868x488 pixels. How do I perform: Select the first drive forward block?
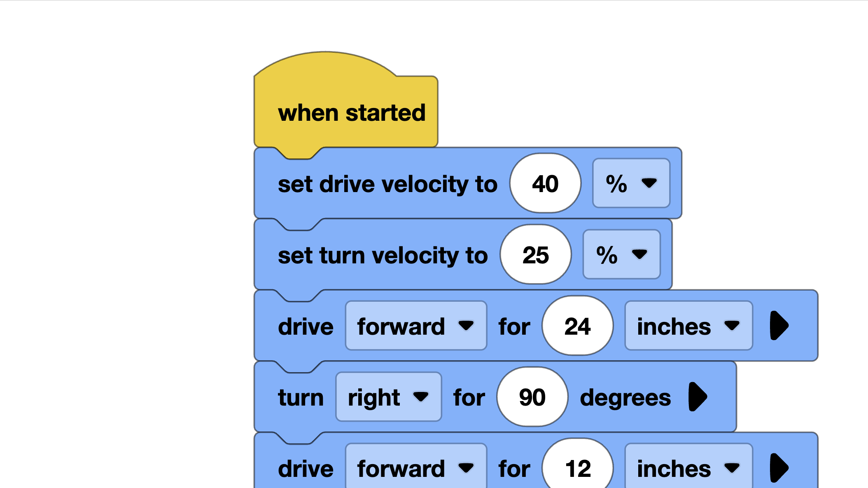[x=306, y=326]
